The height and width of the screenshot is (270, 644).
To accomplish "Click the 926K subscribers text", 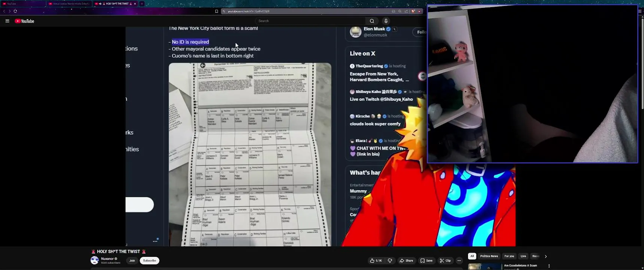I will 111,263.
